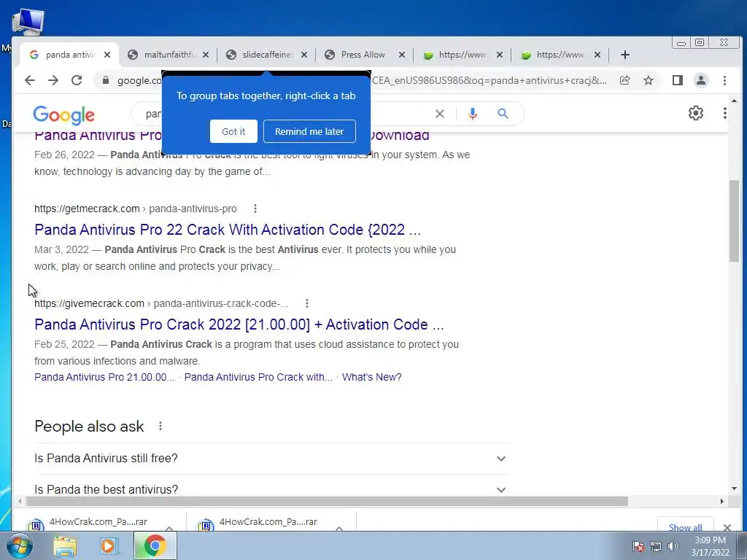
Task: Open menu for second 4HowCrak.com download
Action: pyautogui.click(x=339, y=528)
